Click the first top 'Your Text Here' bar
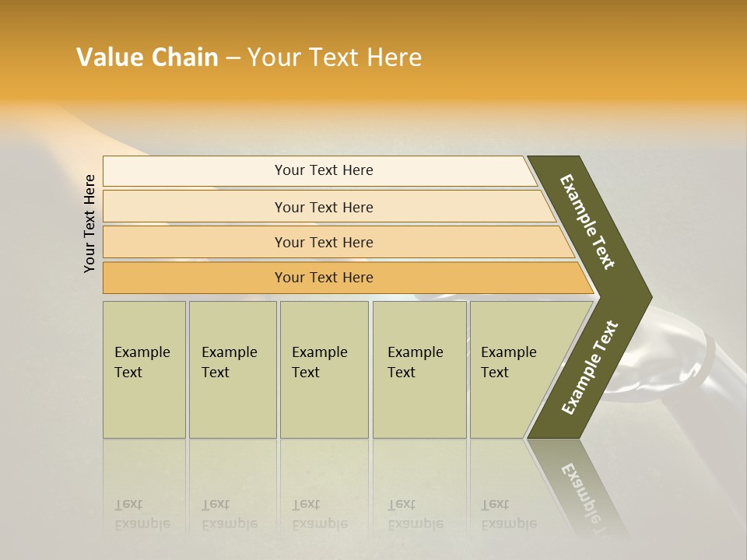 (320, 170)
